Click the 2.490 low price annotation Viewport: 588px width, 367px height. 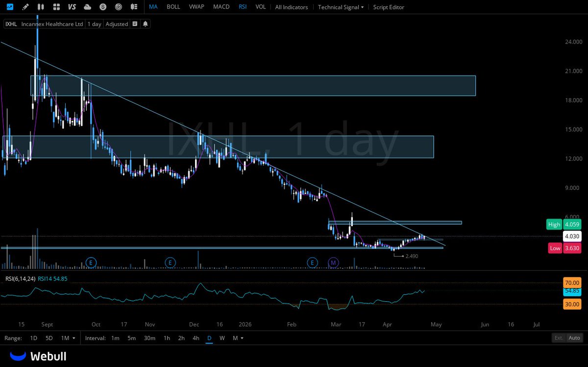(412, 256)
